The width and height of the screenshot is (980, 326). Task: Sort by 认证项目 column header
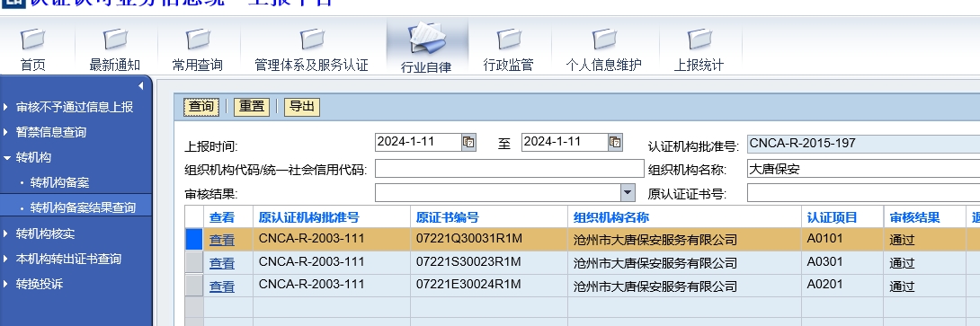(832, 217)
